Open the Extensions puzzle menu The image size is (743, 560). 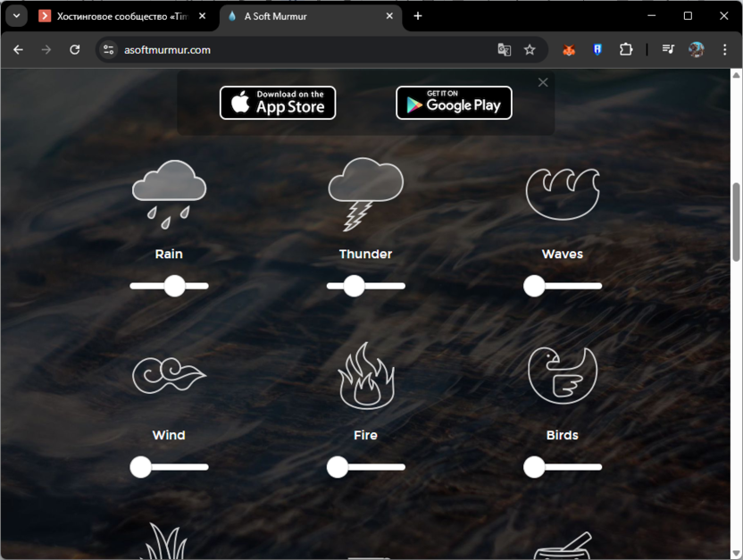point(626,50)
